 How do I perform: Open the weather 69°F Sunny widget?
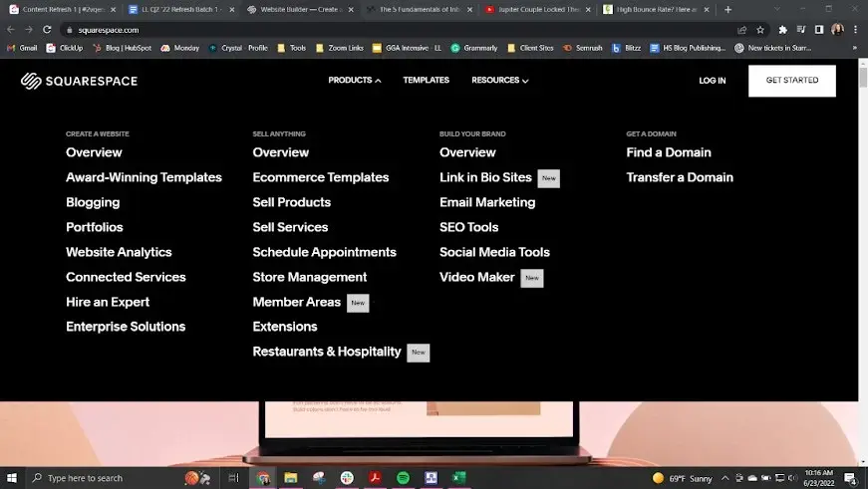pos(682,478)
